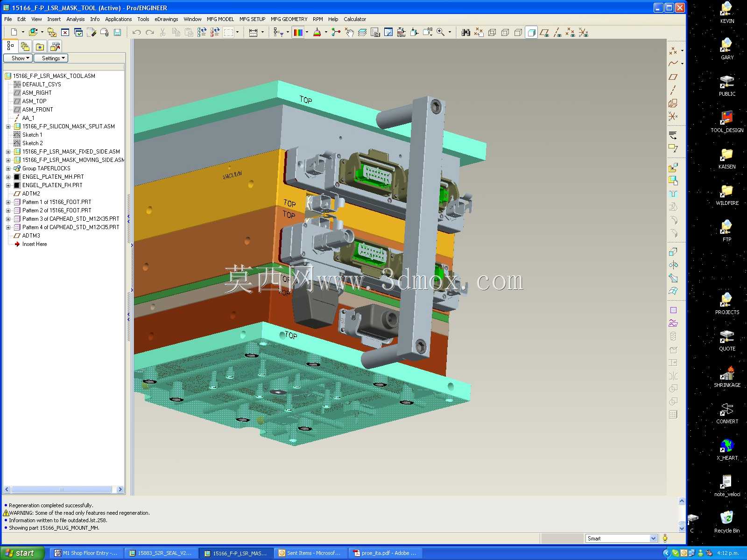747x560 pixels.
Task: Open the TOOL_DESIGN desktop shortcut
Action: click(727, 121)
